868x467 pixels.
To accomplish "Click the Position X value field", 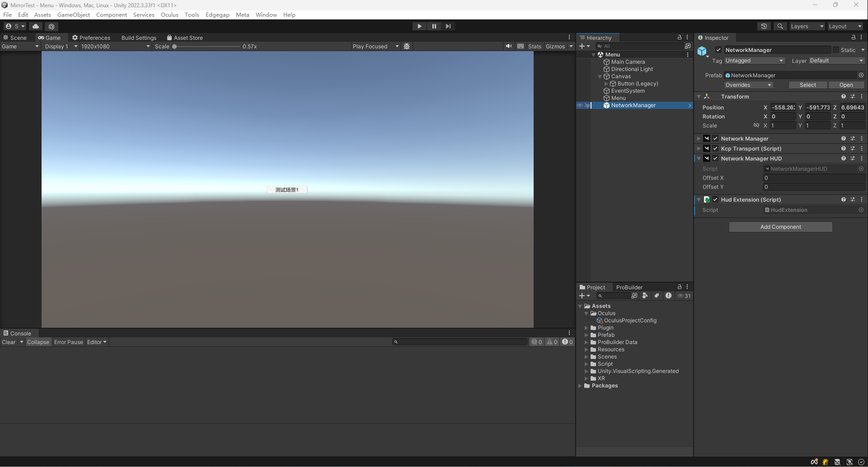I will tap(783, 108).
